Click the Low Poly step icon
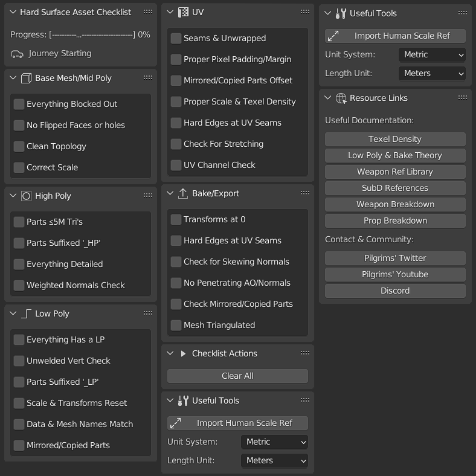 pyautogui.click(x=26, y=314)
